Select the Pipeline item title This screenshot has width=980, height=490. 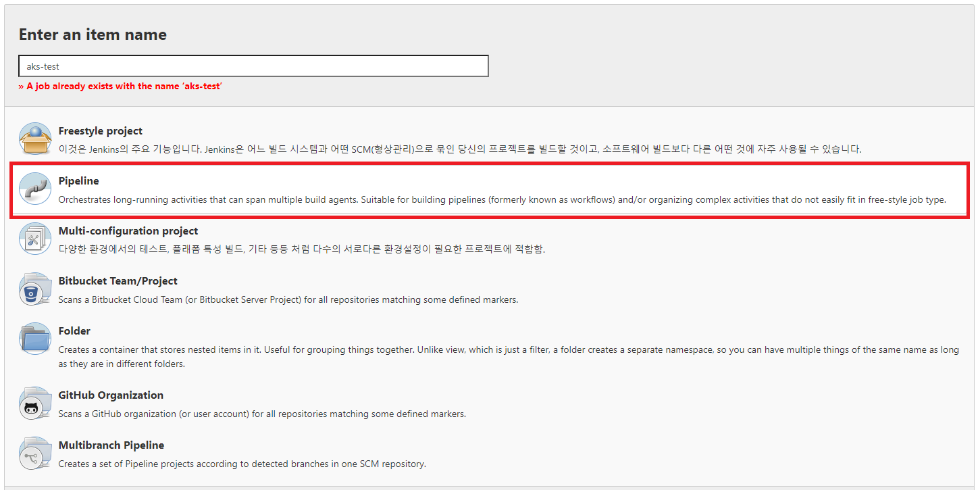[79, 181]
